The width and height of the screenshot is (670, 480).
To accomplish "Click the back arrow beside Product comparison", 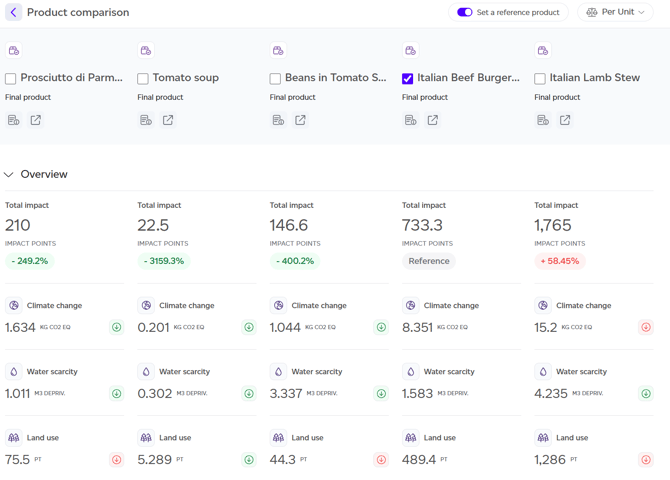I will click(x=13, y=13).
